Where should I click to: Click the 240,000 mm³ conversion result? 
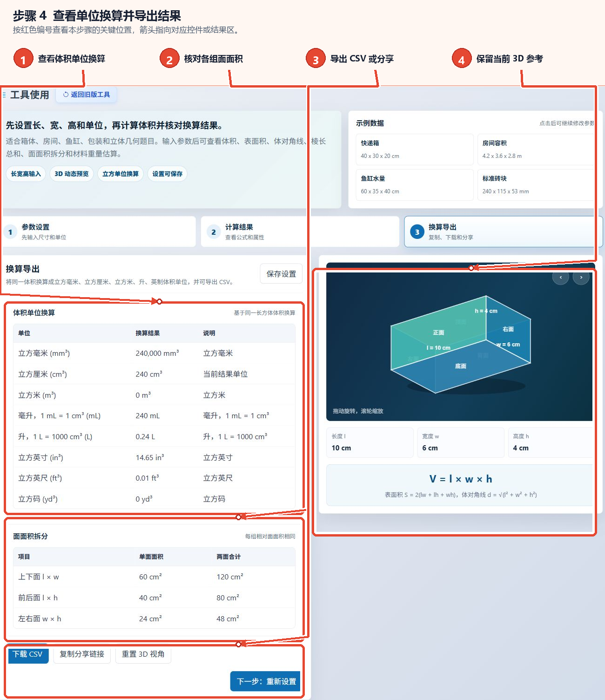click(x=157, y=353)
